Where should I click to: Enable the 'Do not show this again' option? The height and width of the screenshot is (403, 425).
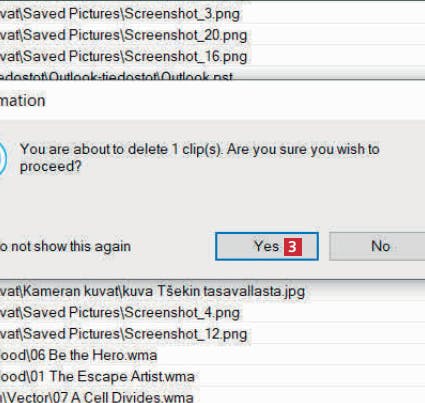click(65, 247)
